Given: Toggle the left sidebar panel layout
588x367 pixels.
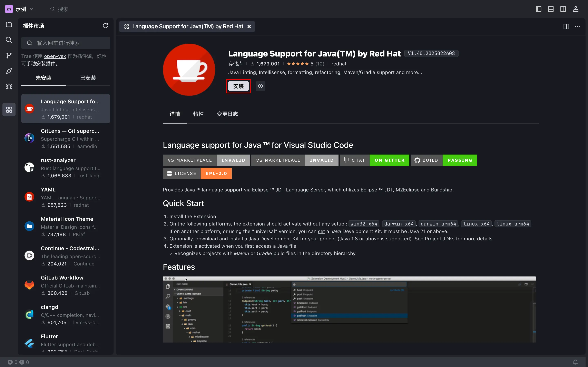Looking at the screenshot, I should point(538,9).
